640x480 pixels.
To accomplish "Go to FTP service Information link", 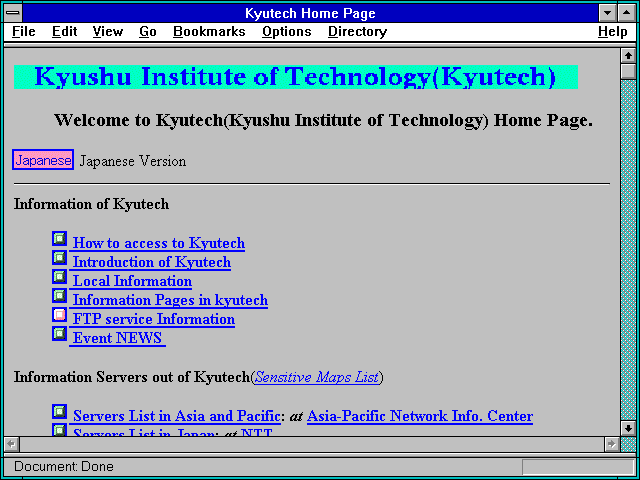I will tap(154, 319).
